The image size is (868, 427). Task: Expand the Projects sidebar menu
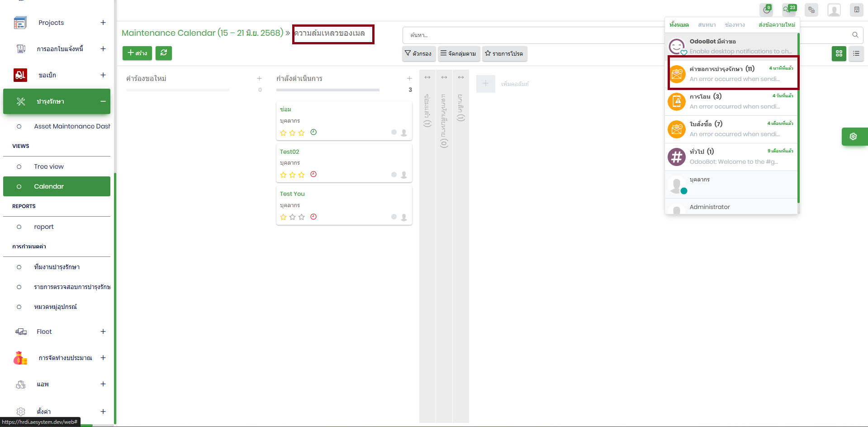click(103, 23)
